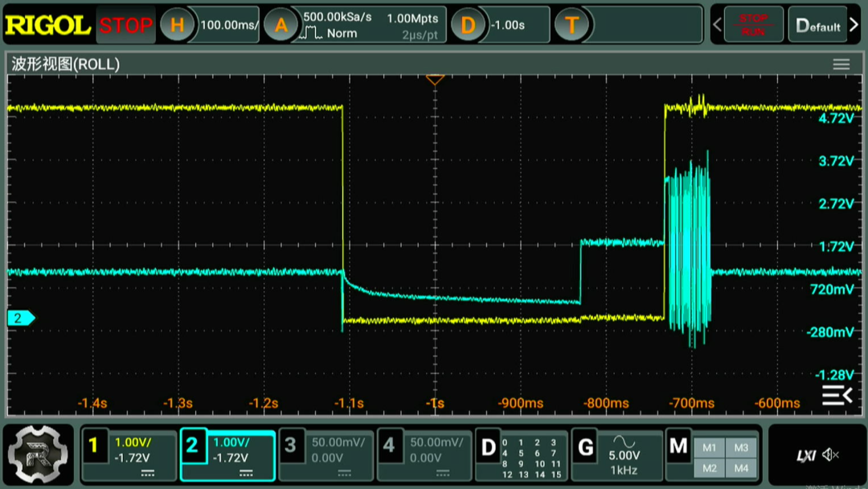Viewport: 868px width, 489px height.
Task: Click the LXI network status icon
Action: coord(806,456)
